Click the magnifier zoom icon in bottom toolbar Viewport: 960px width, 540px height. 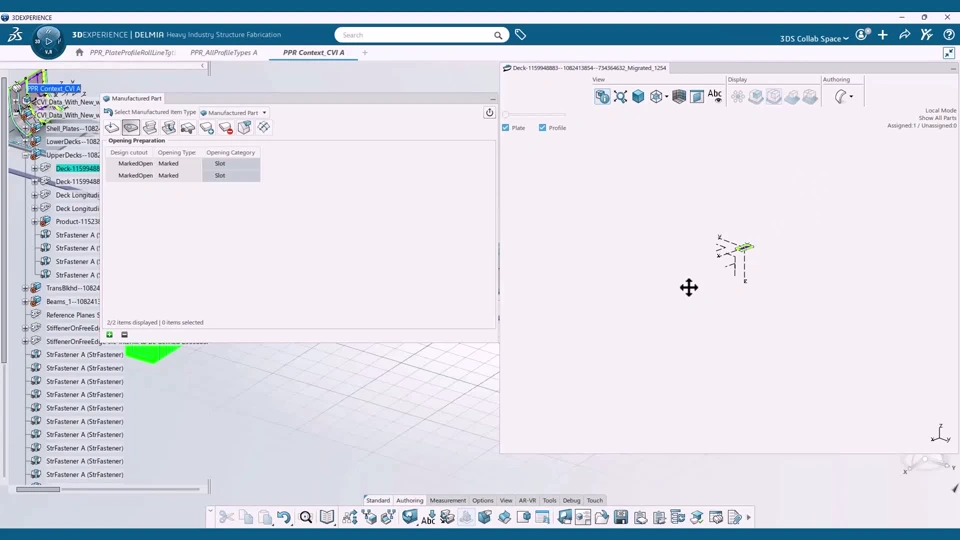(306, 517)
